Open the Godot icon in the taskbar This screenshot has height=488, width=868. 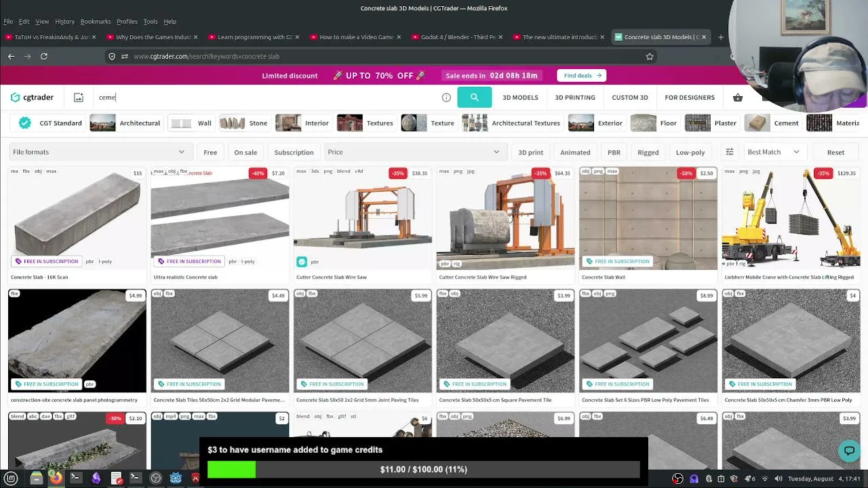176,479
